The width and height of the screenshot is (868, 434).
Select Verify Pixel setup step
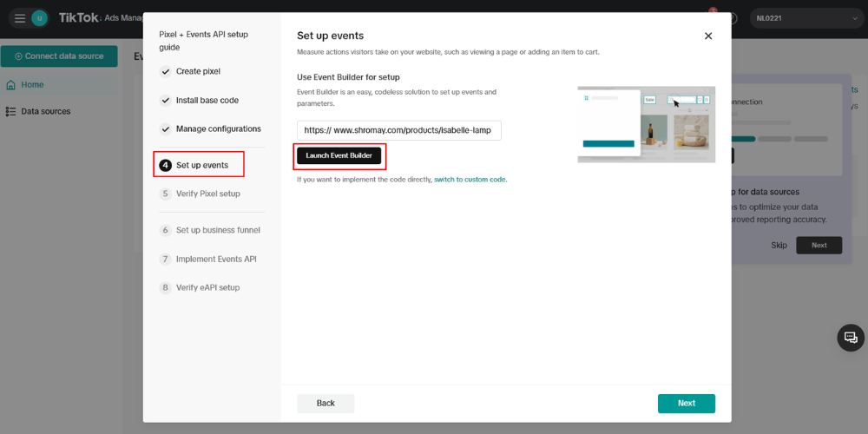tap(207, 194)
